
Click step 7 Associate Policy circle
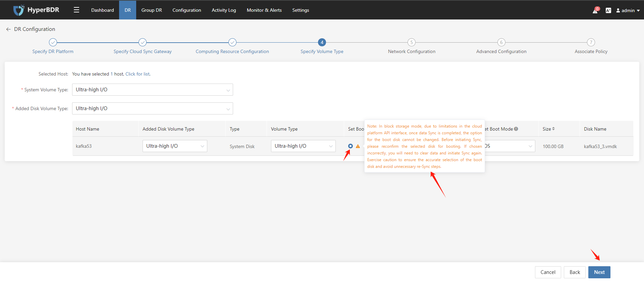pos(591,42)
